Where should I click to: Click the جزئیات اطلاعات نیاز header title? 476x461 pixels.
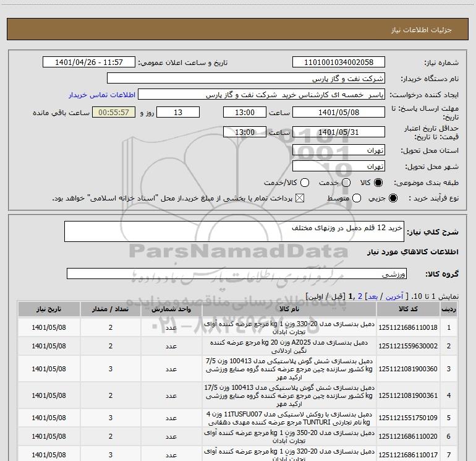coord(422,30)
